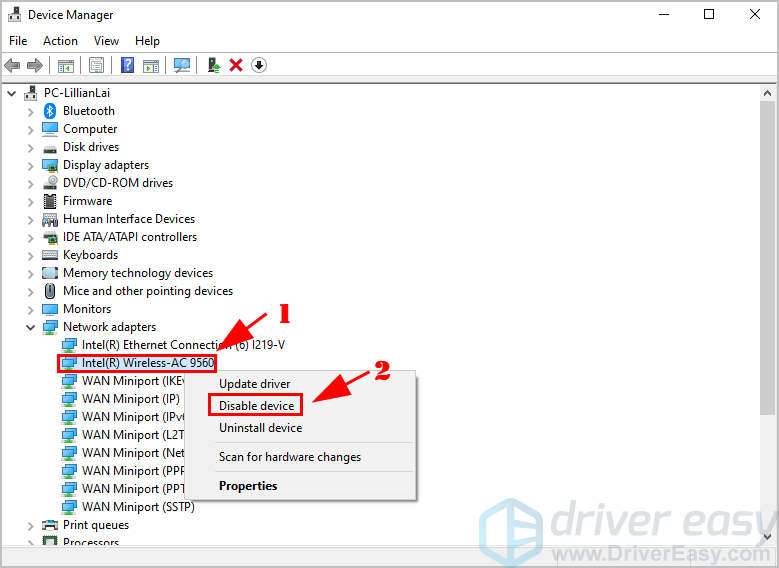Screen dimensions: 779x568
Task: Click the Display adapters category icon
Action: pos(50,165)
